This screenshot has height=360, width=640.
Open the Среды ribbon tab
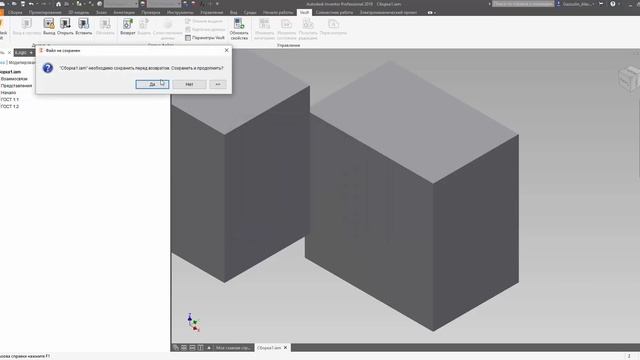pyautogui.click(x=250, y=13)
